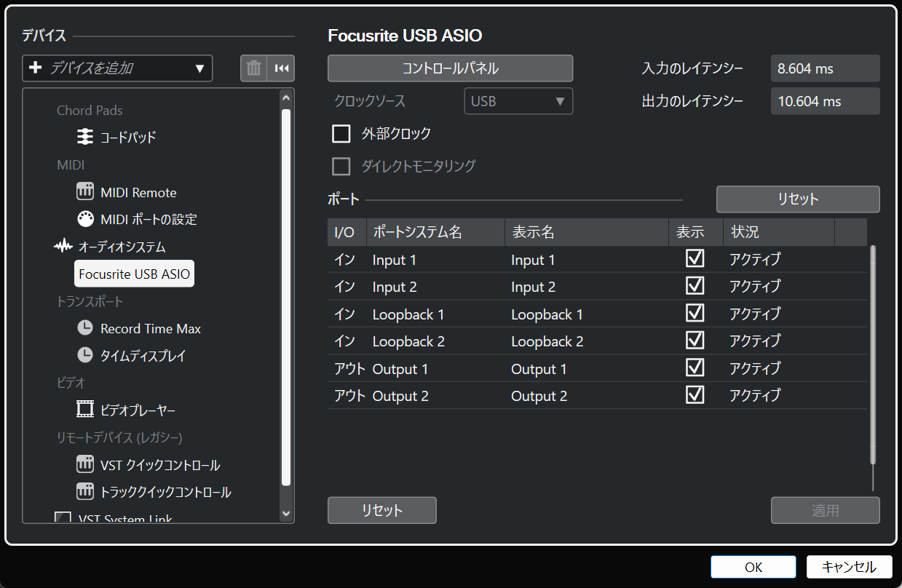
Task: Click the リセット button above port table
Action: click(x=798, y=199)
